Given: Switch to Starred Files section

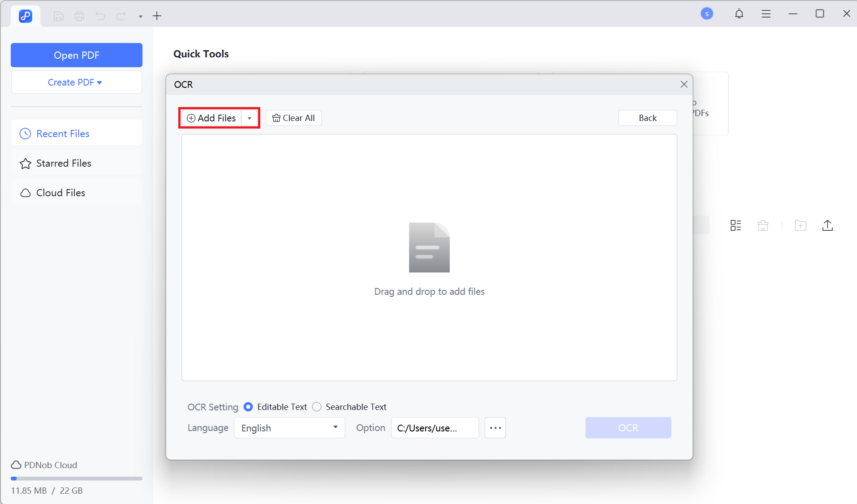Looking at the screenshot, I should tap(63, 163).
